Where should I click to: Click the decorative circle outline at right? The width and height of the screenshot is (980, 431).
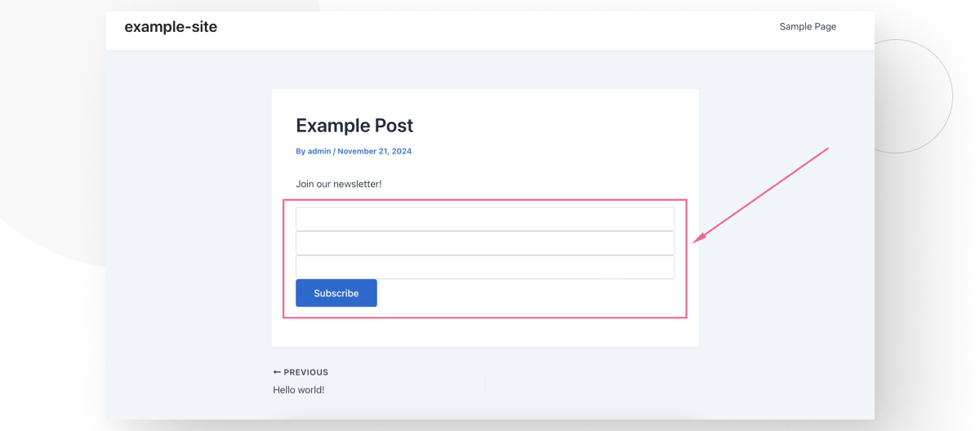[952, 96]
